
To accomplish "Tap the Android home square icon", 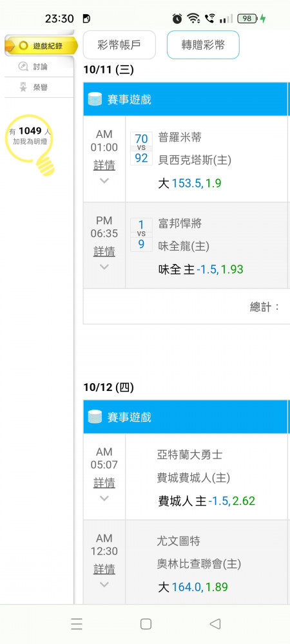I will tap(146, 624).
